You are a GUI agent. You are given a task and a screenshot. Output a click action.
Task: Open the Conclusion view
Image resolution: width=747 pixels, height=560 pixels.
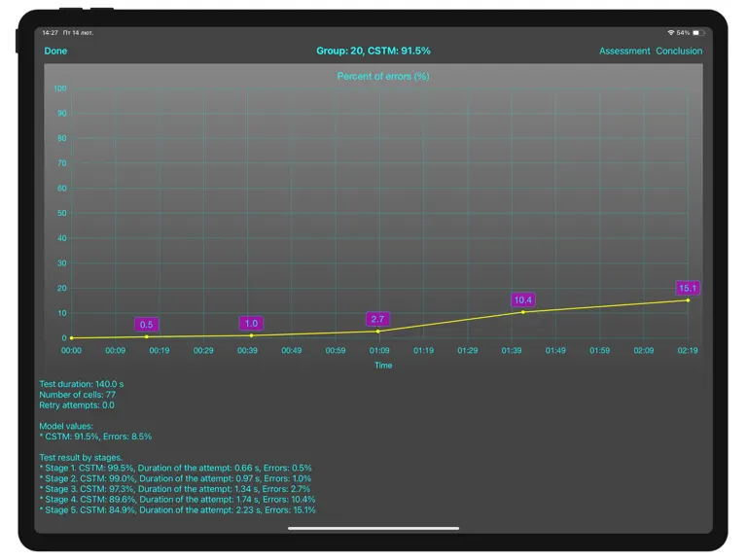coord(679,51)
